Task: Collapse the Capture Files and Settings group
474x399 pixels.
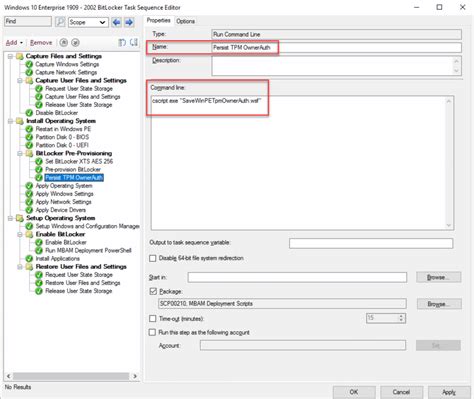Action: (x=11, y=56)
